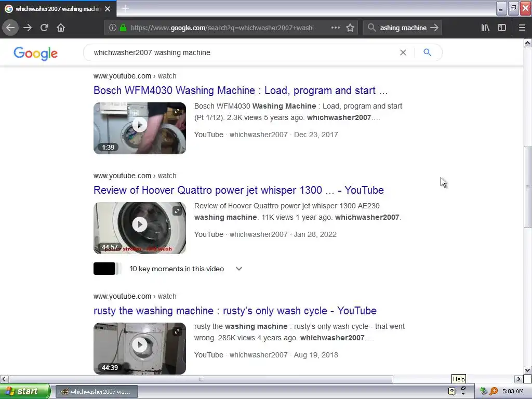Viewport: 532px width, 399px height.
Task: Close the whichwasher2007 browser tab
Action: pos(108,9)
